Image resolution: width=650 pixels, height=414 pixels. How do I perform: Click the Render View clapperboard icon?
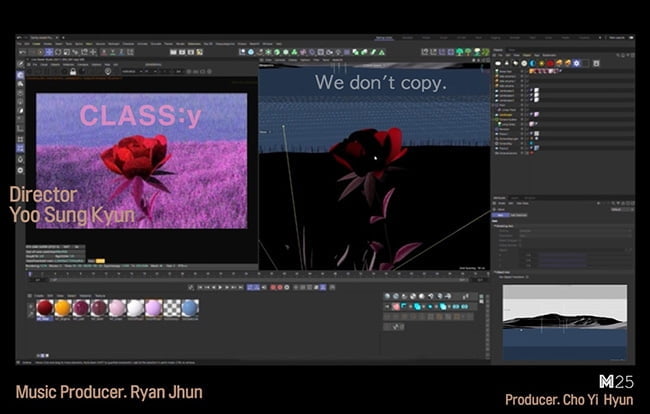[x=173, y=52]
